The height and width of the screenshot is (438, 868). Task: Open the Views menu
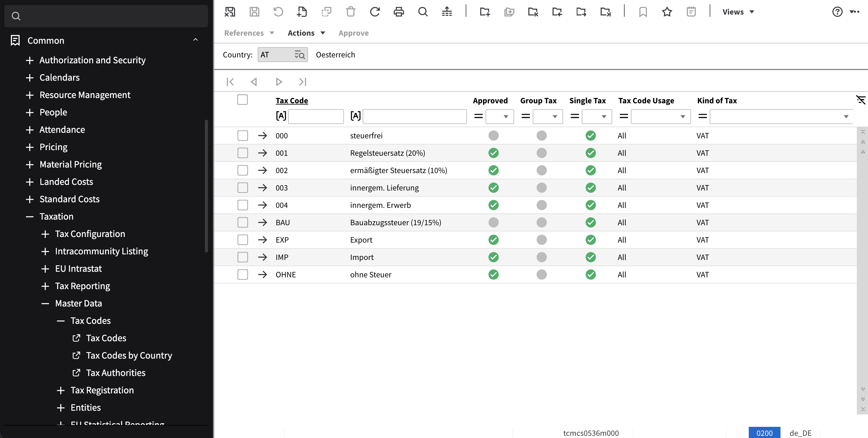pos(738,12)
